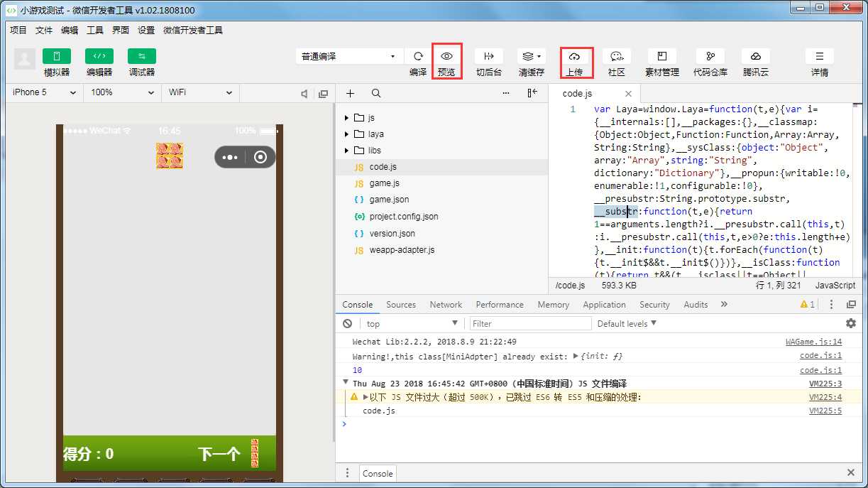Toggle the simulator mute speaker icon
Image resolution: width=868 pixels, height=488 pixels.
[x=304, y=93]
